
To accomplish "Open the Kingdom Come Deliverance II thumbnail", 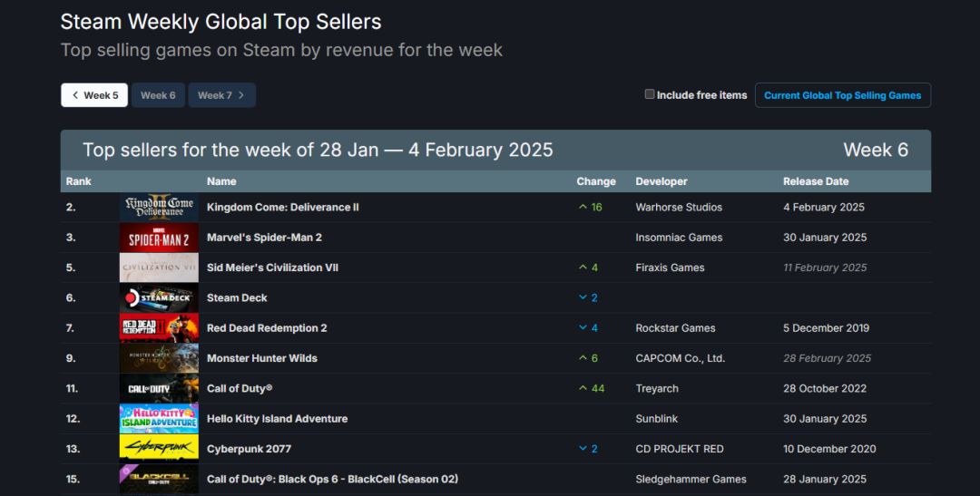I will [159, 208].
